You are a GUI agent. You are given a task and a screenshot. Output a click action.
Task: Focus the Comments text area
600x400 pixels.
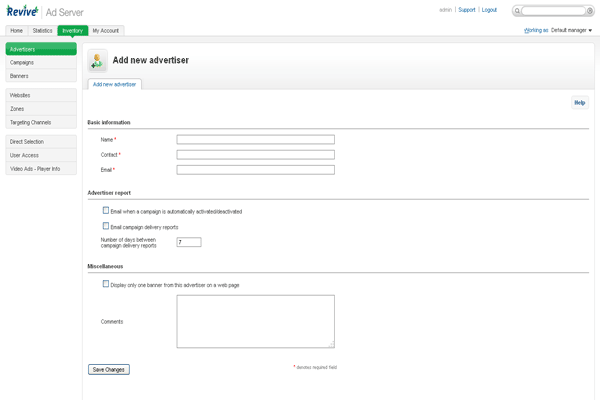(255, 321)
